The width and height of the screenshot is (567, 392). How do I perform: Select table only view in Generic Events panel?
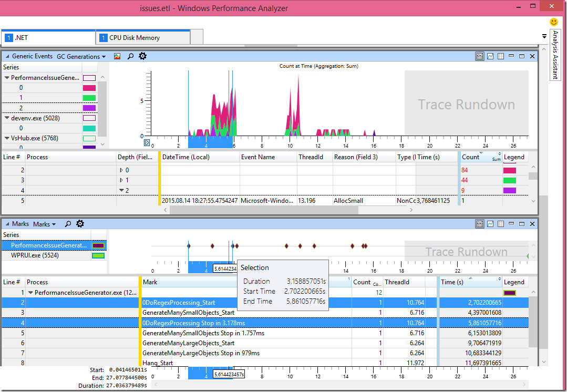click(x=501, y=56)
